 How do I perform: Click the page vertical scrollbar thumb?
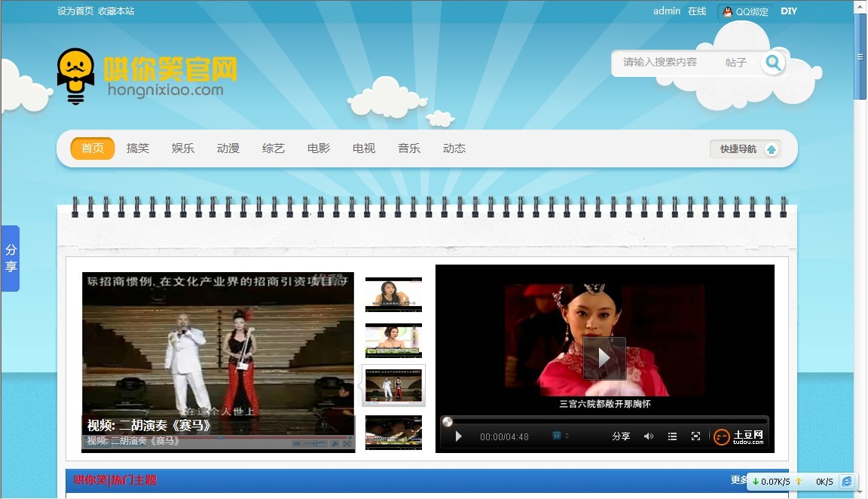[x=860, y=57]
